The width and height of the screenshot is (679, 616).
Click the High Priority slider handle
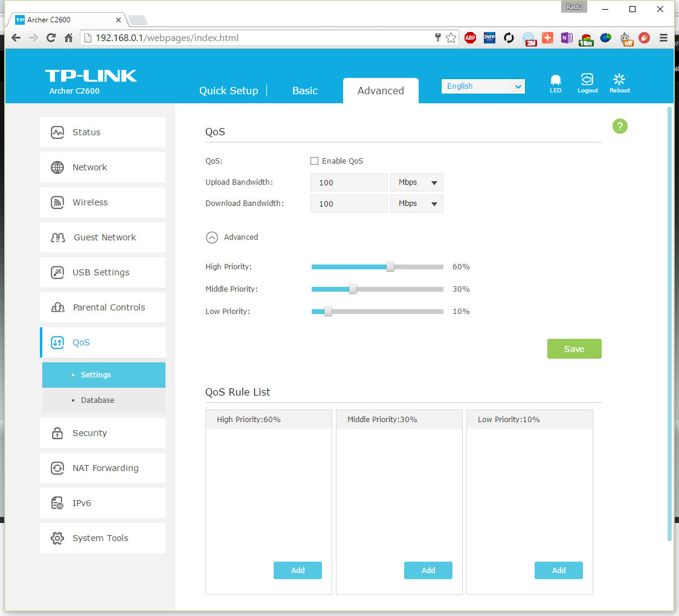point(390,267)
